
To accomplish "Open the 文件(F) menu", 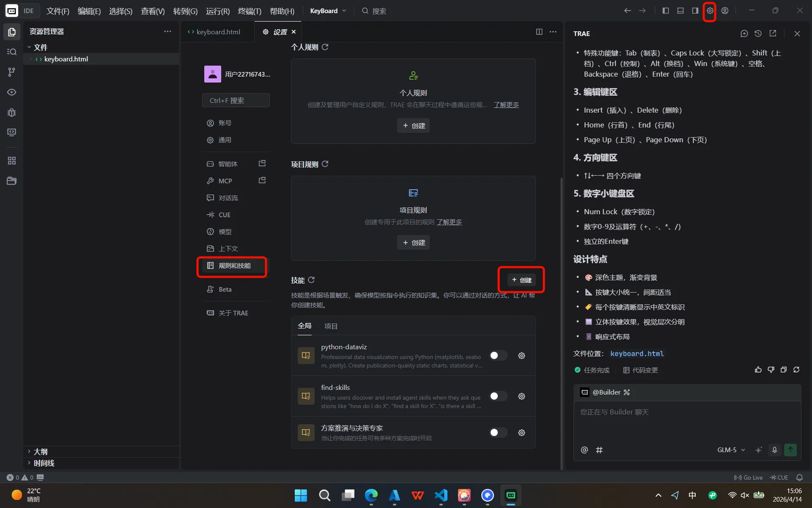I will 58,11.
